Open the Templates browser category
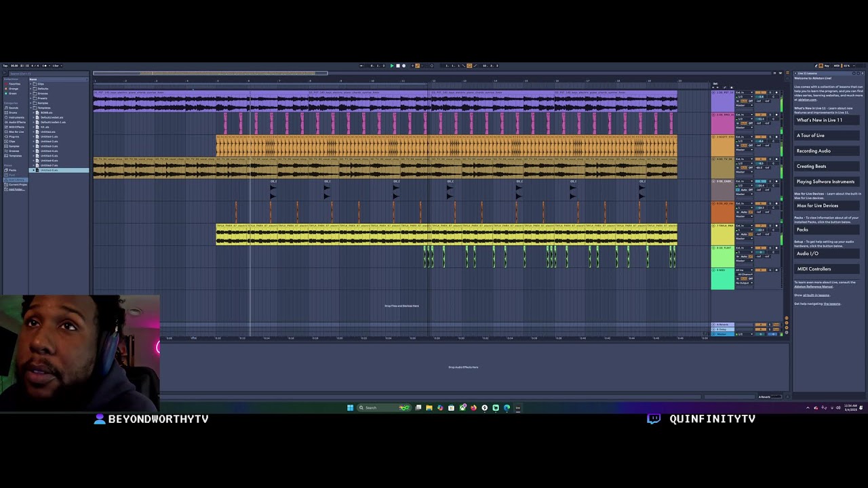 [13, 156]
